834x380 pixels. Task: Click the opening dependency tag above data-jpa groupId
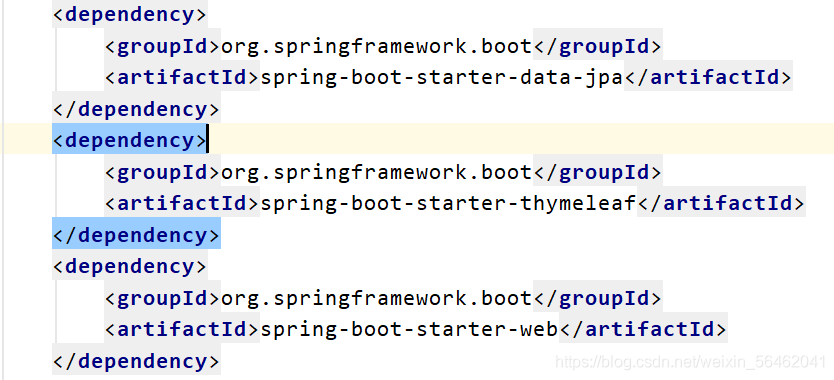coord(130,15)
